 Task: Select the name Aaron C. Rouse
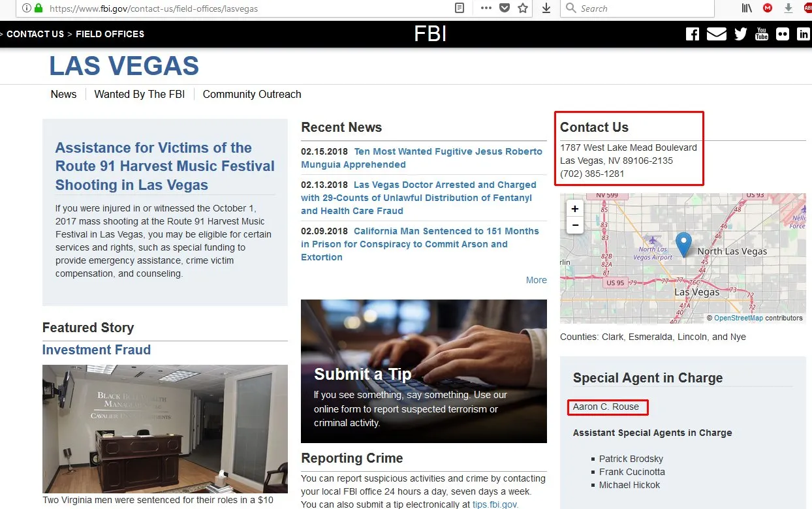[x=606, y=407]
